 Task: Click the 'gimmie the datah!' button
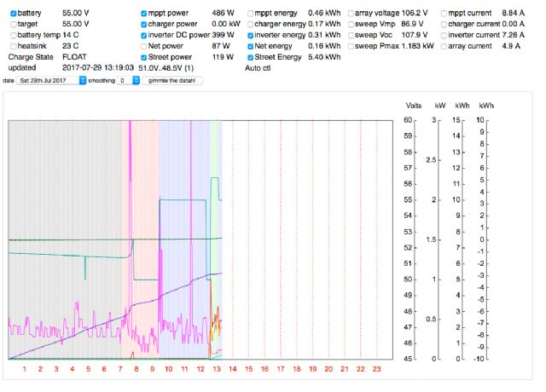click(172, 79)
